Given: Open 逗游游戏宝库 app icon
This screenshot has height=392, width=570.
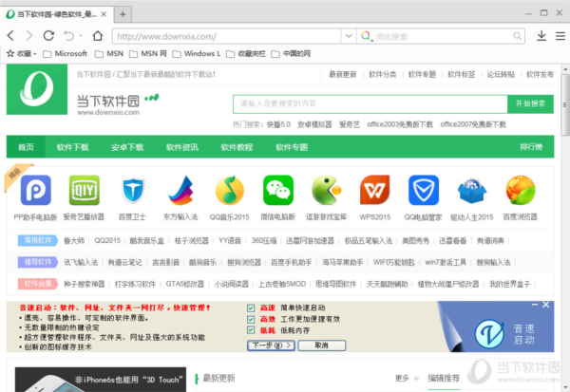Looking at the screenshot, I should [x=327, y=190].
